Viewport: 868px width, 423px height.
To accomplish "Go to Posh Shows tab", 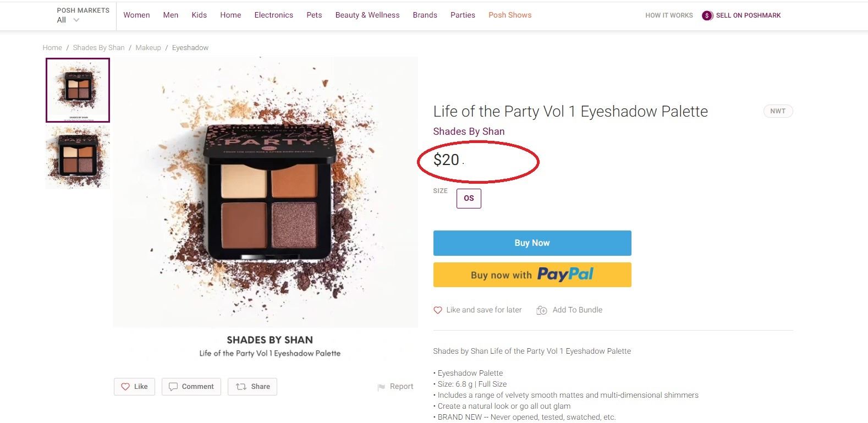I will (510, 15).
